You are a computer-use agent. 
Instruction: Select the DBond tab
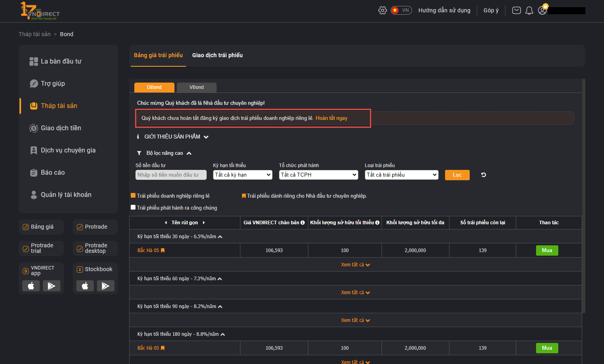(154, 87)
